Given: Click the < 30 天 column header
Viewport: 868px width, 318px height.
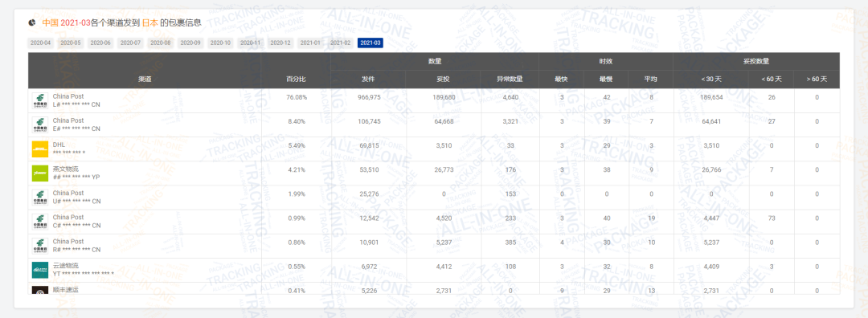Looking at the screenshot, I should (711, 79).
